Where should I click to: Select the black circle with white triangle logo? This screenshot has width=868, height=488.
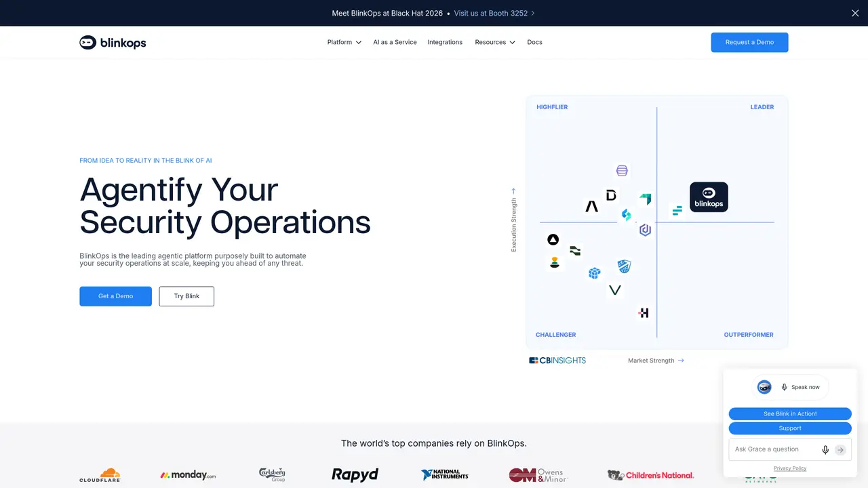click(553, 239)
